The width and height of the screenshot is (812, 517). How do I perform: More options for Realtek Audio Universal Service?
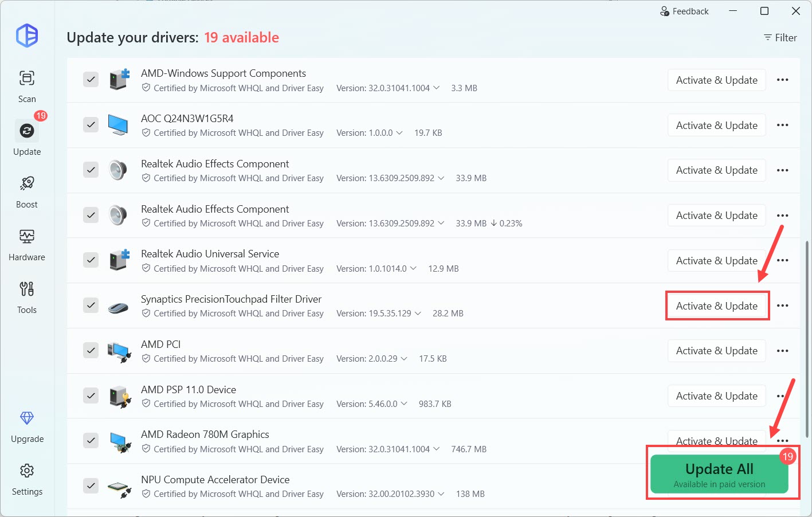[783, 261]
